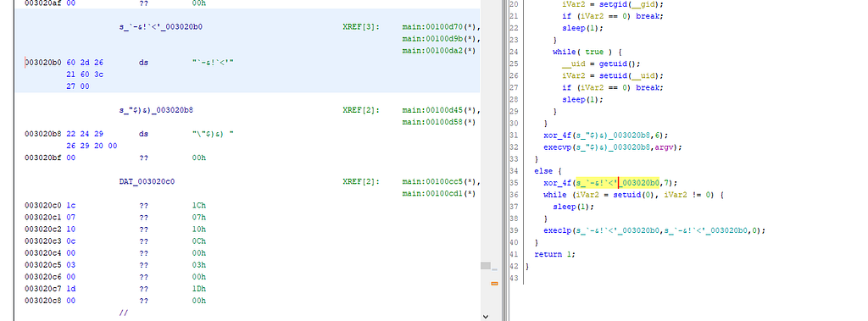Click the listing scrollbar down arrow

486,316
